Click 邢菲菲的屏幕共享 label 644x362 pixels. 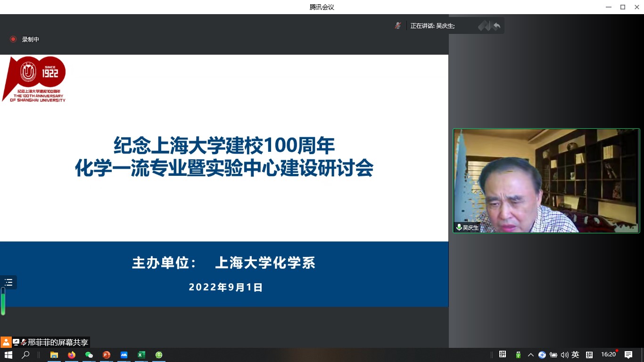point(58,343)
